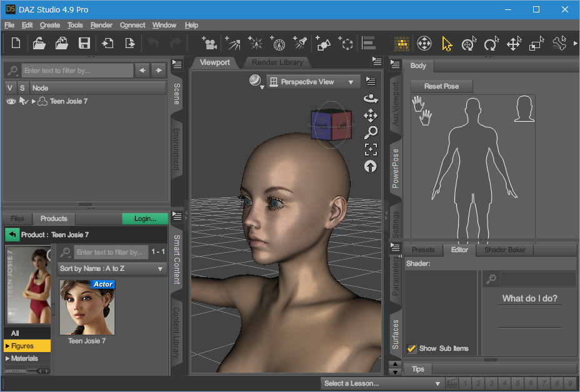The width and height of the screenshot is (580, 392).
Task: Click the New Scene file icon
Action: point(16,43)
